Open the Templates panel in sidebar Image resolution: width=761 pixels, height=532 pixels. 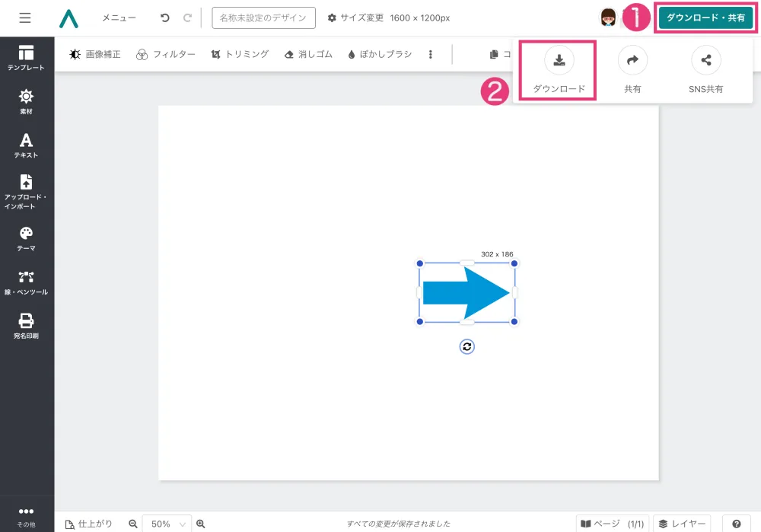[x=27, y=57]
